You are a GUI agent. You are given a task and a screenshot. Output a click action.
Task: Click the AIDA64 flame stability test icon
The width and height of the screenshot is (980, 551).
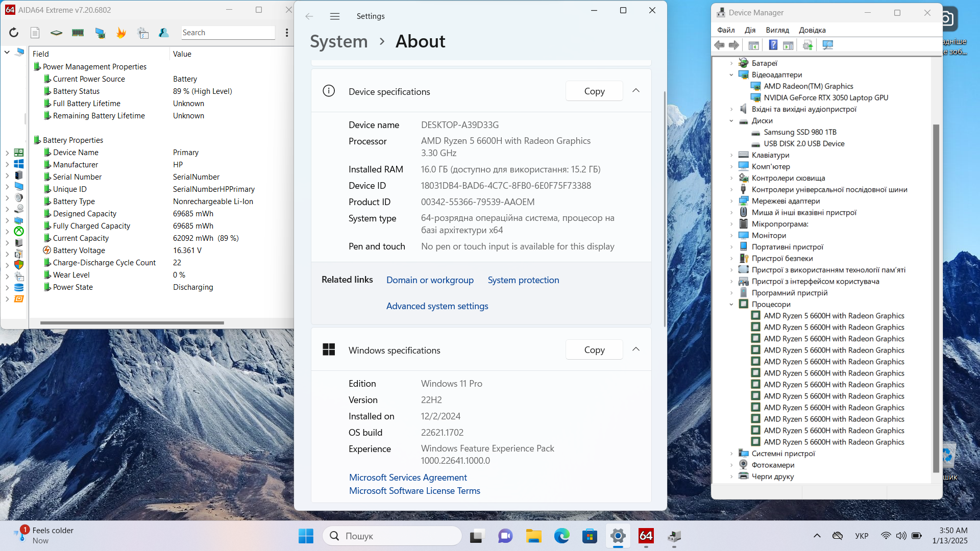(x=121, y=33)
